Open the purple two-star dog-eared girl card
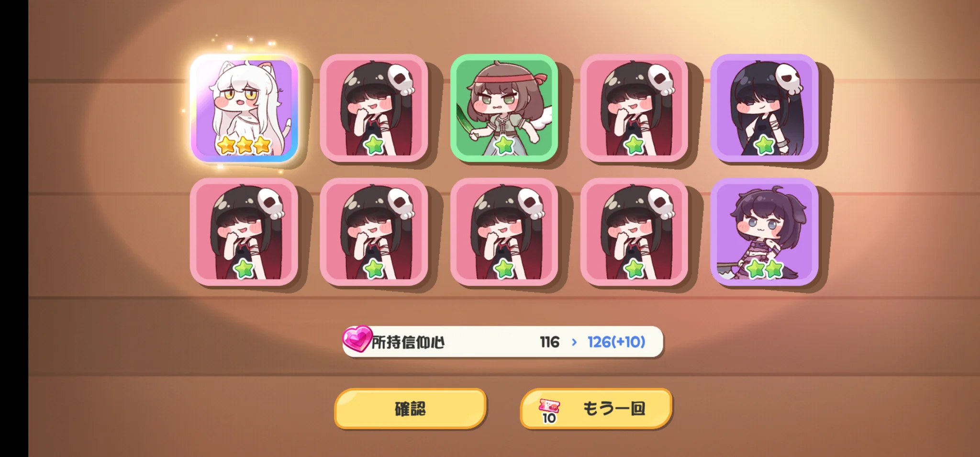 [764, 232]
